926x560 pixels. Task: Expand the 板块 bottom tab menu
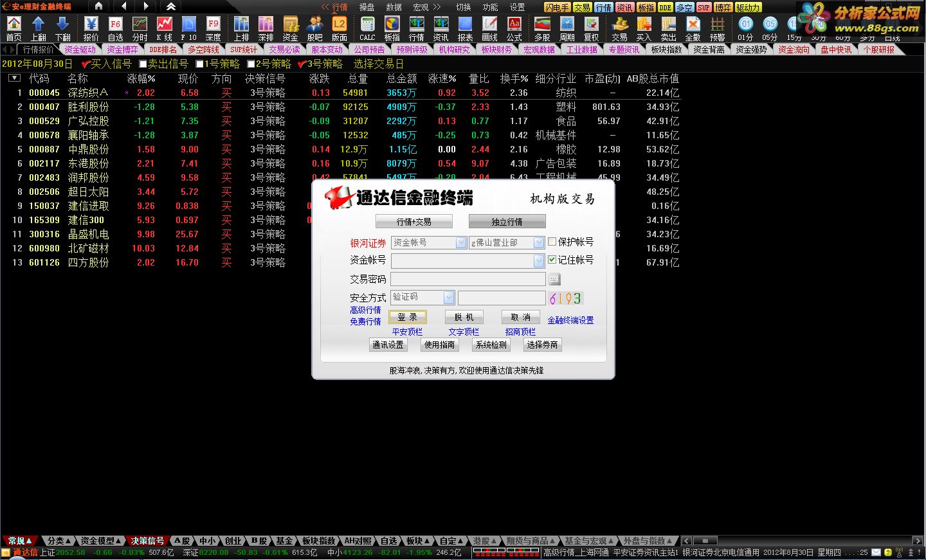426,541
